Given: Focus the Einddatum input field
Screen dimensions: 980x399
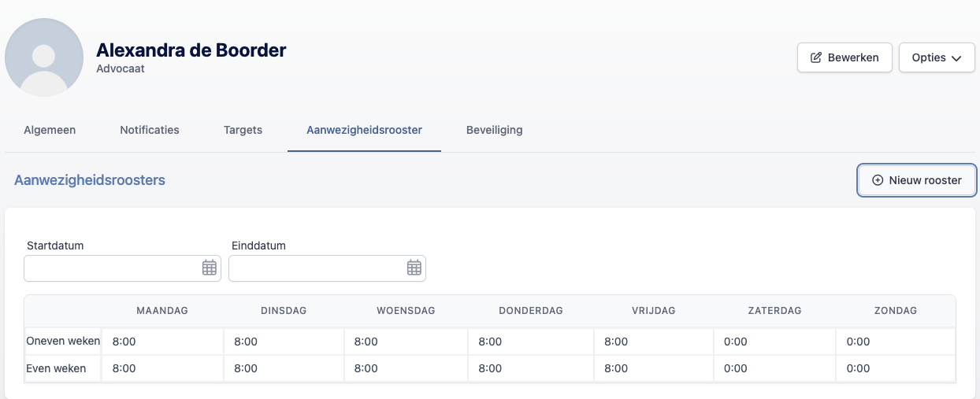Looking at the screenshot, I should 327,268.
